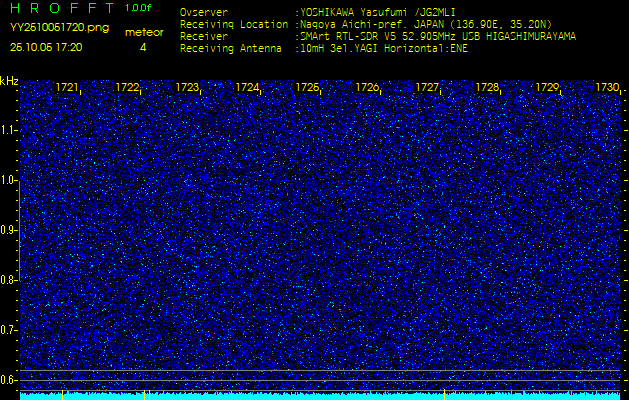Click the Receiver label

(x=204, y=37)
